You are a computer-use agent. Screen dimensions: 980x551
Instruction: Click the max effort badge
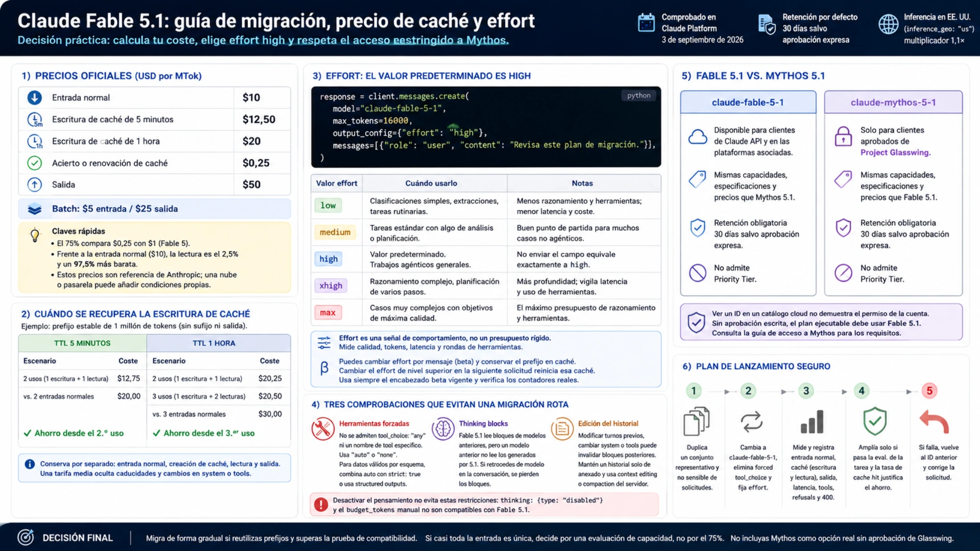tap(328, 312)
